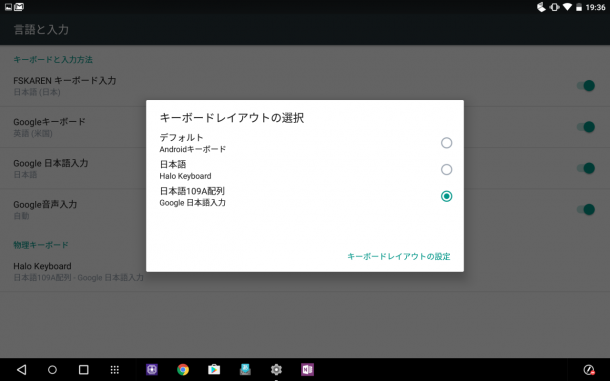The image size is (610, 381).
Task: Open Settings gear icon in taskbar
Action: tap(276, 370)
